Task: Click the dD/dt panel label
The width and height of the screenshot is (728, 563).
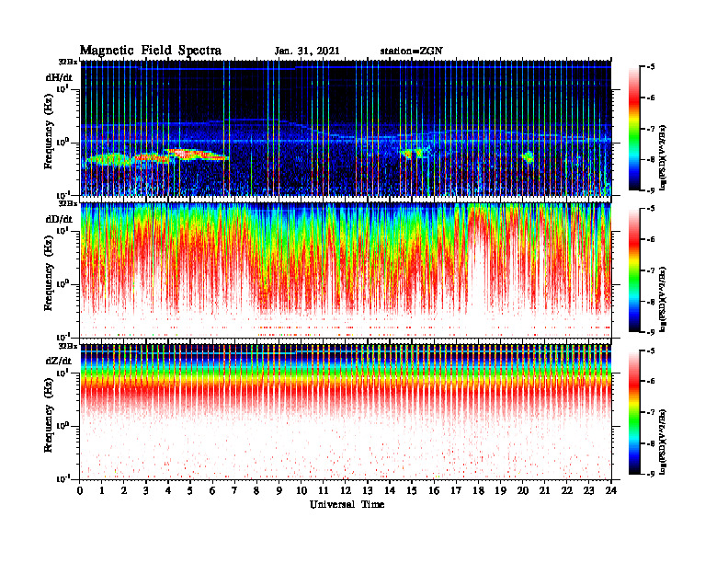Action: pyautogui.click(x=59, y=219)
